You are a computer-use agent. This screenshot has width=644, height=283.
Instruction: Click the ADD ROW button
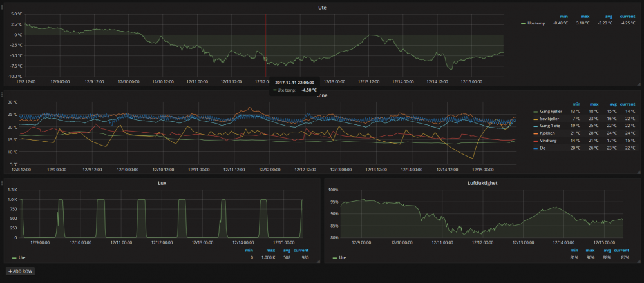21,271
